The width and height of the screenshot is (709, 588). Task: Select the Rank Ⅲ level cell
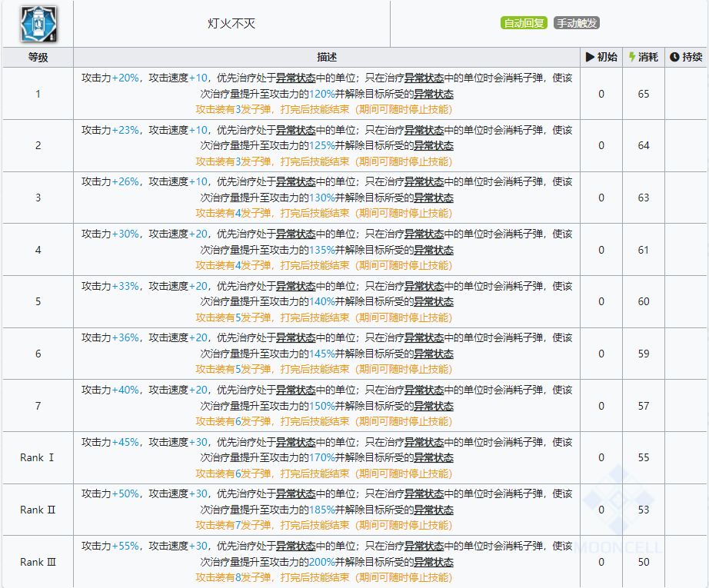coord(38,562)
